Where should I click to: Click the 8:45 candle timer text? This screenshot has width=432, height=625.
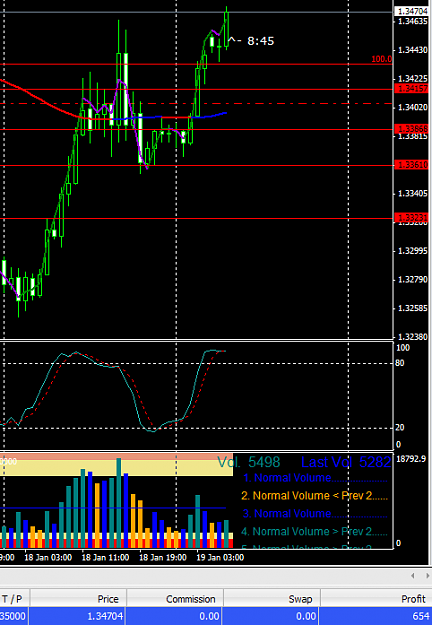click(x=261, y=41)
